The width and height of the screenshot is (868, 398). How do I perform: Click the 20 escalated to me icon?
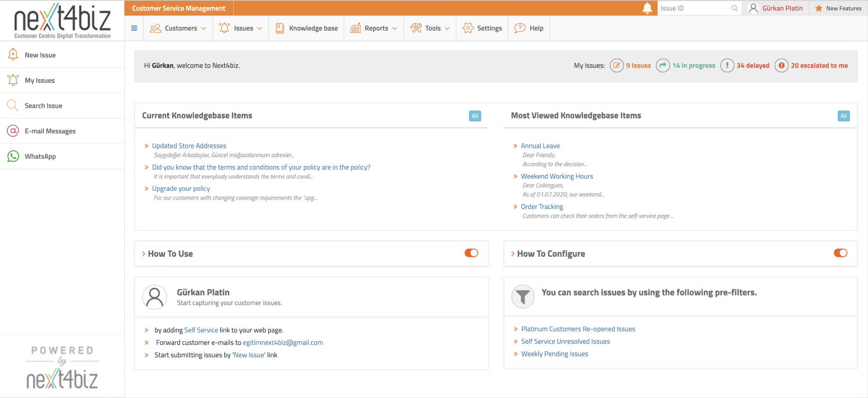pos(781,66)
